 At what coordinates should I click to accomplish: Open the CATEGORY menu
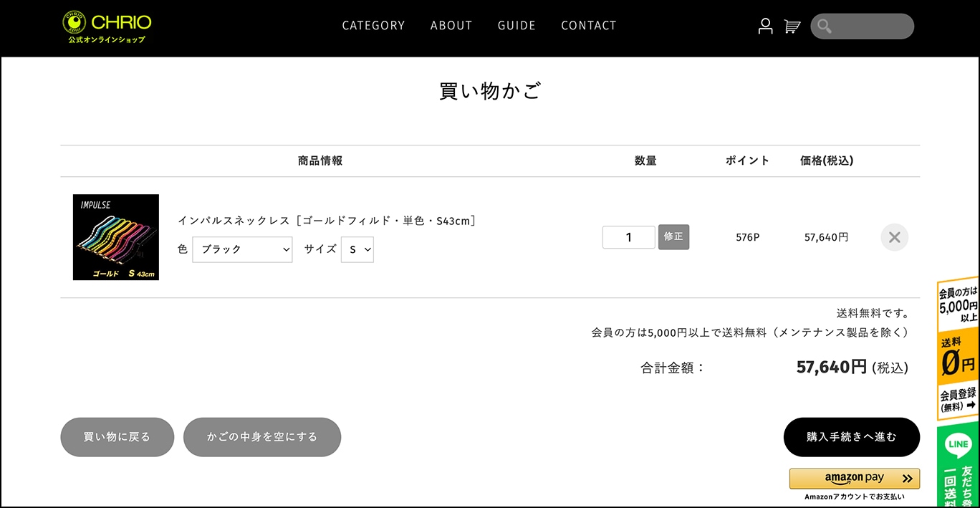coord(373,26)
